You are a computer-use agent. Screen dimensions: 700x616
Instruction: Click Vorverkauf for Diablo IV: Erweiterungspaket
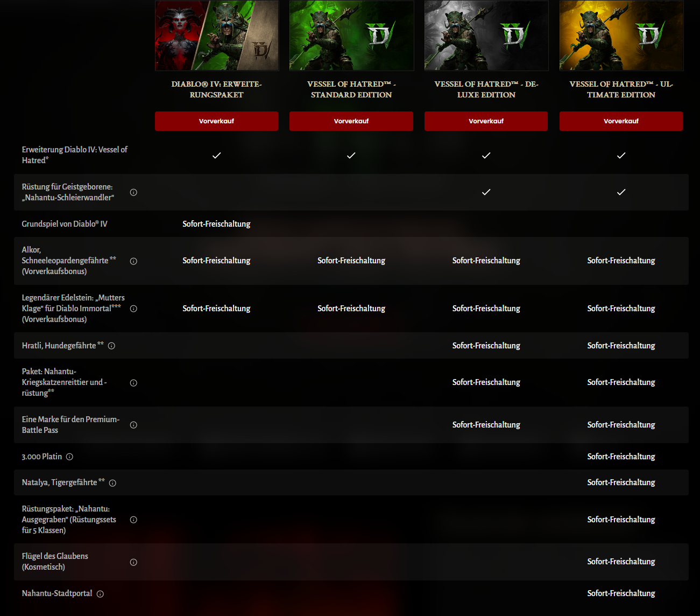pyautogui.click(x=216, y=121)
